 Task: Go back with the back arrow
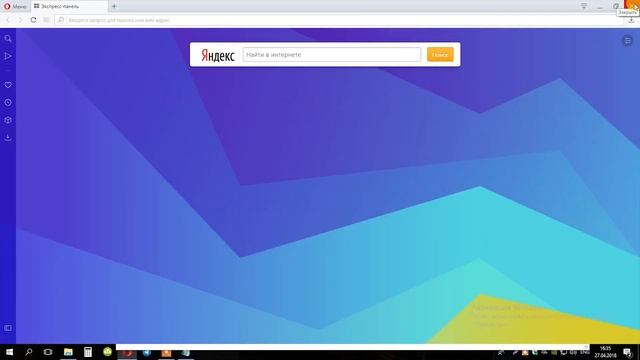click(x=8, y=20)
